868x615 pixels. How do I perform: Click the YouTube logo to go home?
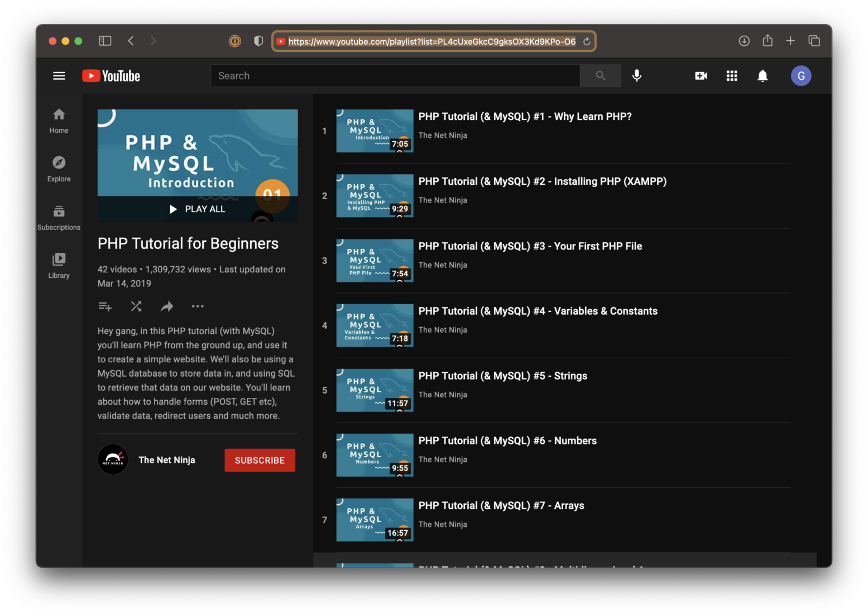tap(111, 75)
